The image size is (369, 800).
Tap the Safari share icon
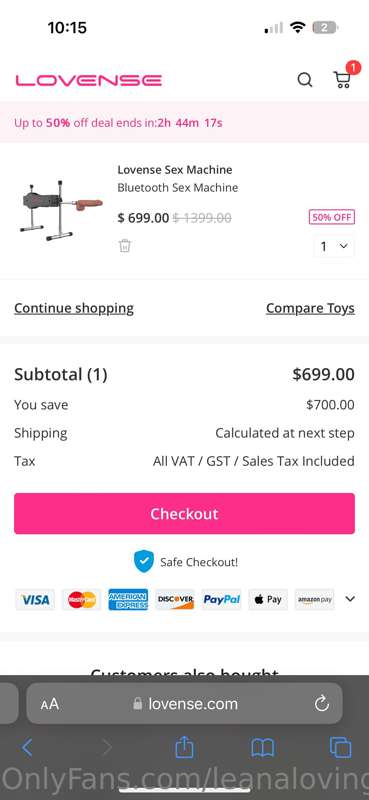point(184,747)
